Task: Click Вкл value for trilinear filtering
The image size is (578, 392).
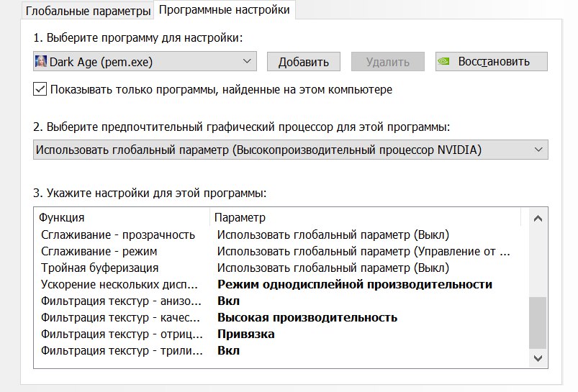Action: tap(228, 351)
